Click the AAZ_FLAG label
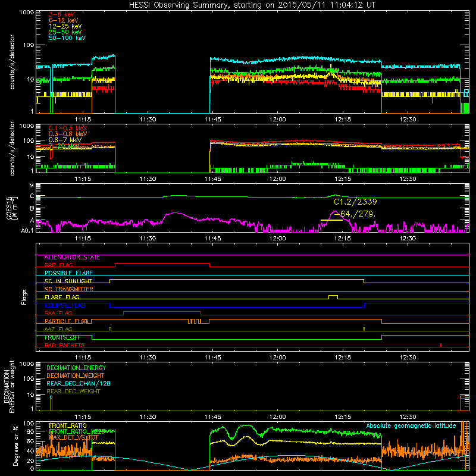The height and width of the screenshot is (476, 476). click(58, 329)
